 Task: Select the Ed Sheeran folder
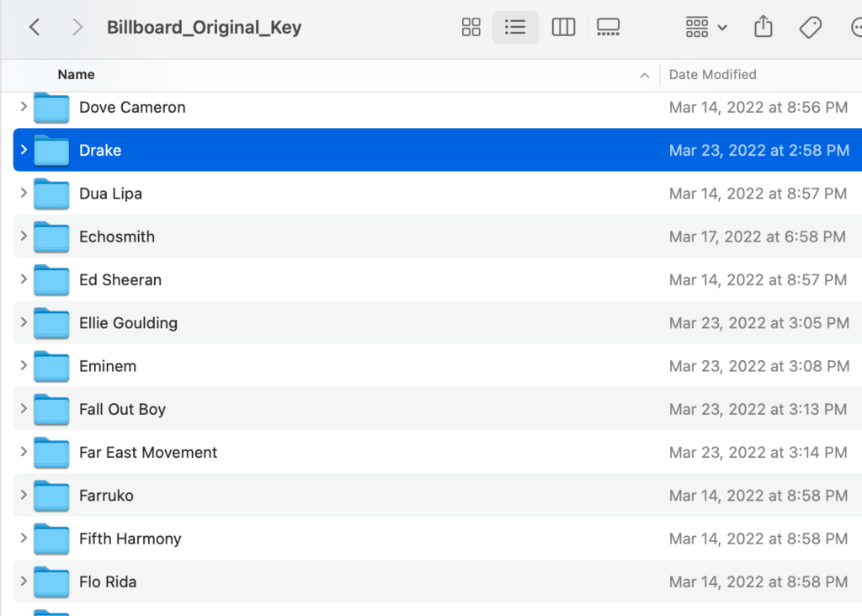coord(120,279)
